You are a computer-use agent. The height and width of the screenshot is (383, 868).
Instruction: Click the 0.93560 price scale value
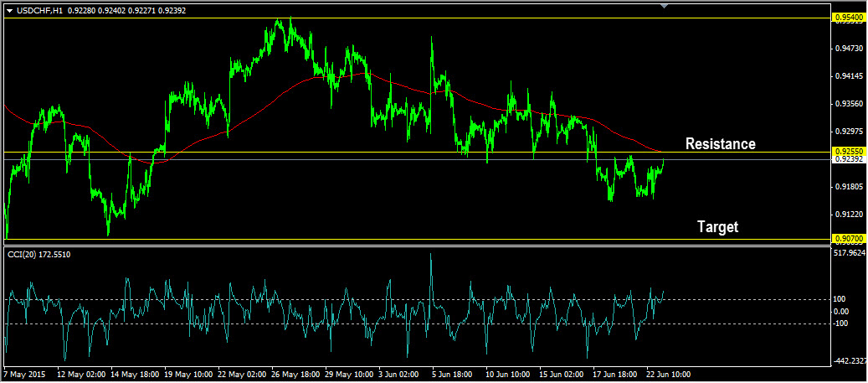[x=851, y=104]
